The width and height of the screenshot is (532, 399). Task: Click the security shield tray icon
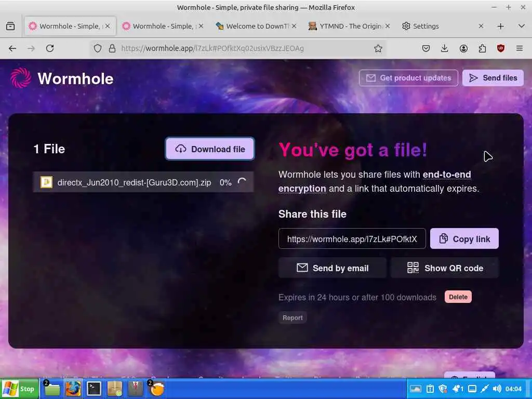coord(443,389)
